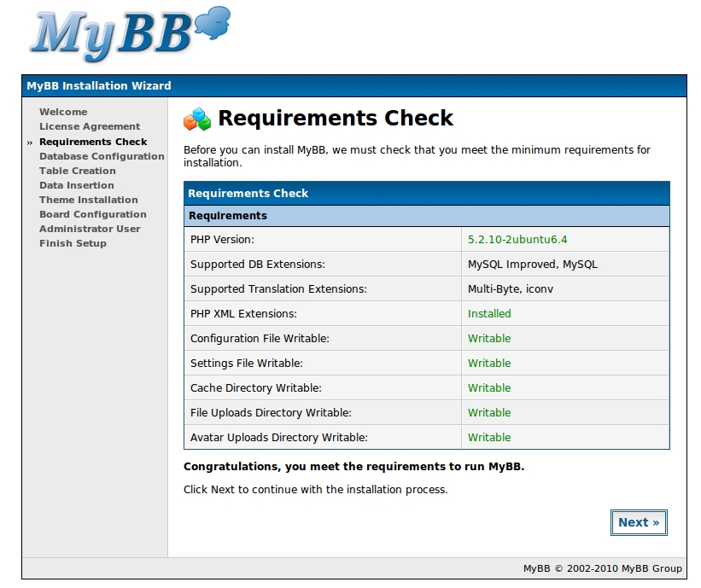Click 'Writable' status for Settings File

click(489, 364)
